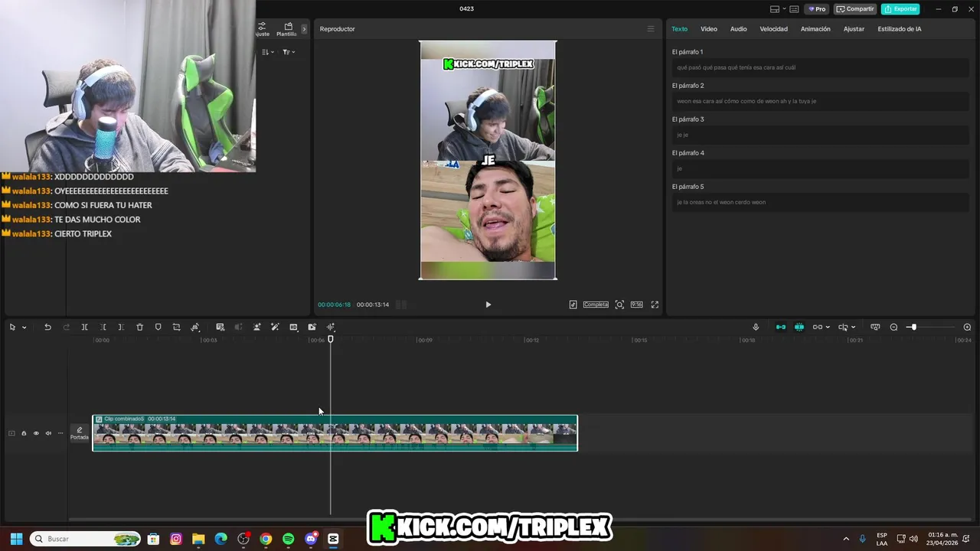The width and height of the screenshot is (980, 551).
Task: Click the shield marker icon in toolbar
Action: click(x=158, y=327)
